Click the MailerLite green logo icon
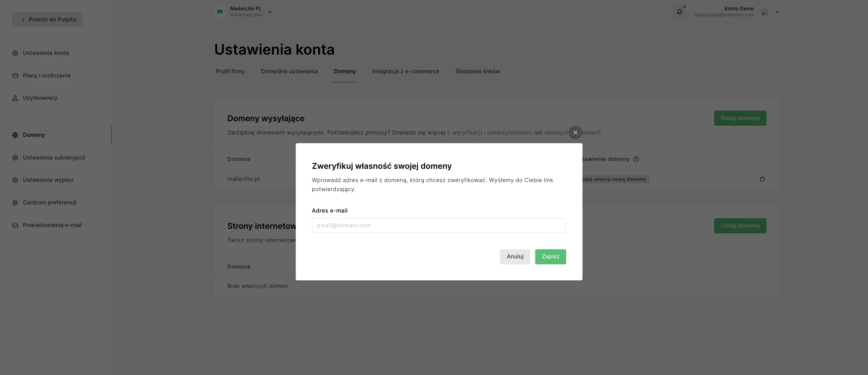This screenshot has width=868, height=375. click(x=220, y=12)
